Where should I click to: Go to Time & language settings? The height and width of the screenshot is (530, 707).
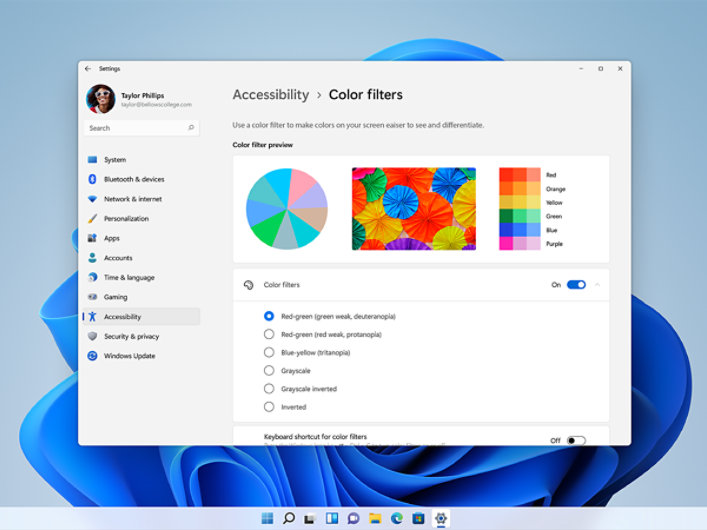pos(129,277)
